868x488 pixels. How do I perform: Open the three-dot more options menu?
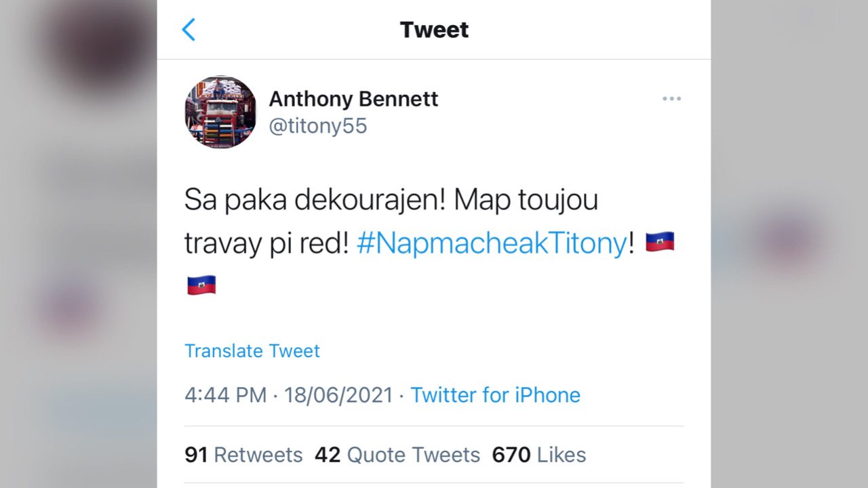671,99
